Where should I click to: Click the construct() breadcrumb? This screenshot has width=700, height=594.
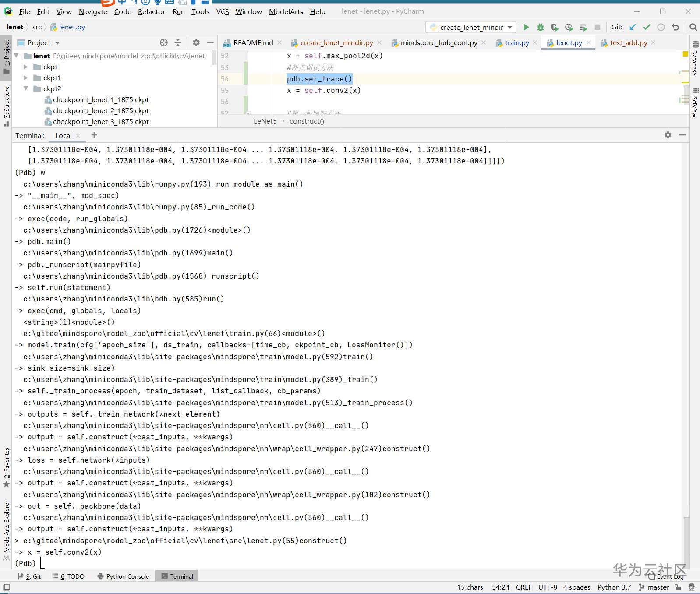tap(307, 121)
